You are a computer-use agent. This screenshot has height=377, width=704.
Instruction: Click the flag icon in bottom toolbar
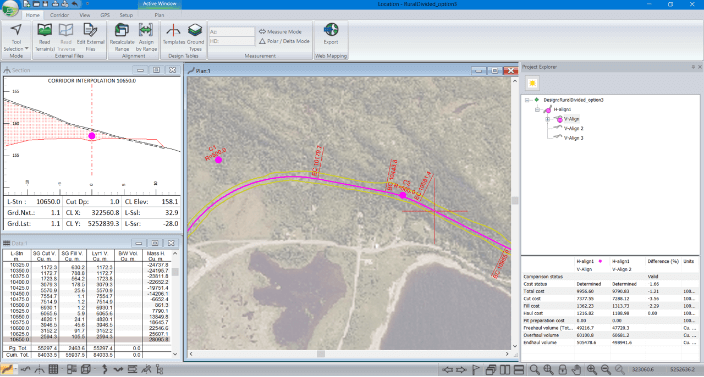(x=476, y=370)
